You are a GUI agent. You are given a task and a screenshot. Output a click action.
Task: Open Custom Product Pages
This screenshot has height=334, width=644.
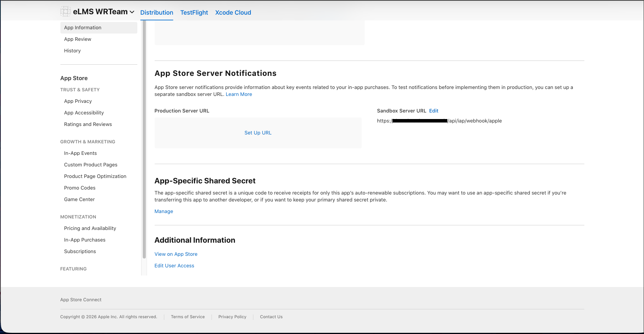tap(91, 165)
